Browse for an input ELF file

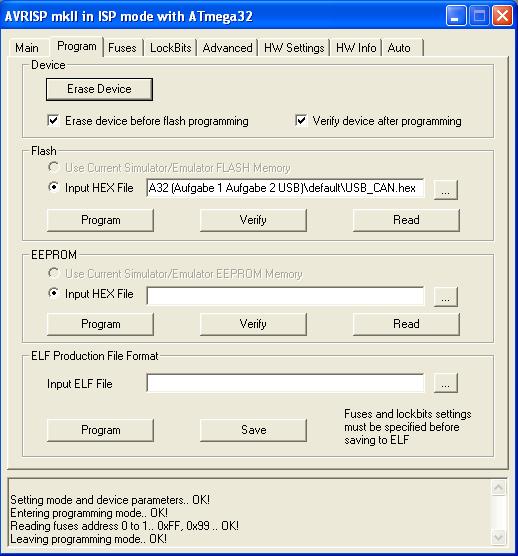tap(446, 383)
